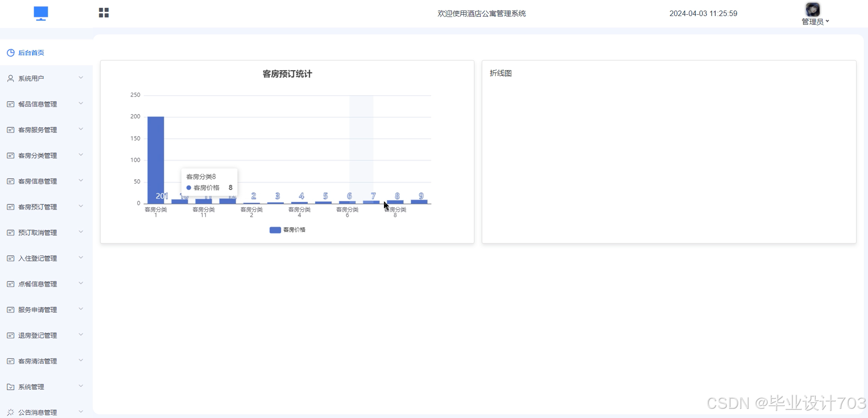Go to 后台首页 menu item
Screen dimensions: 868x418
46,53
